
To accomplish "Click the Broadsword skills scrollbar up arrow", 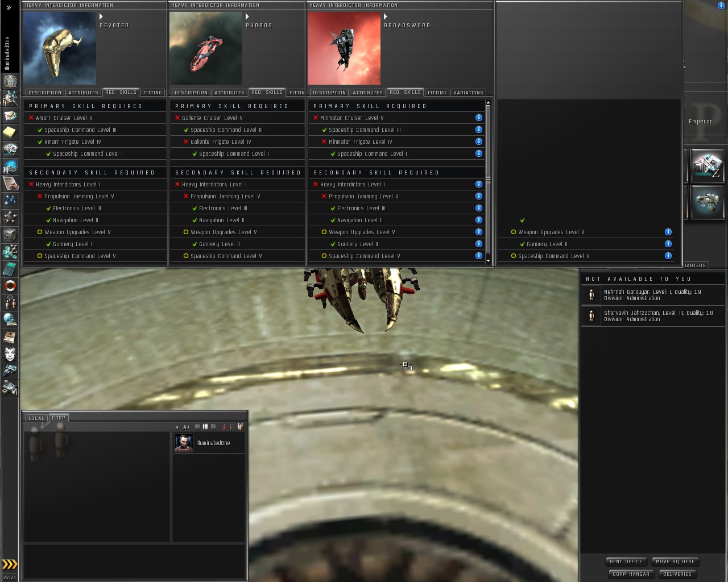I will pyautogui.click(x=488, y=103).
